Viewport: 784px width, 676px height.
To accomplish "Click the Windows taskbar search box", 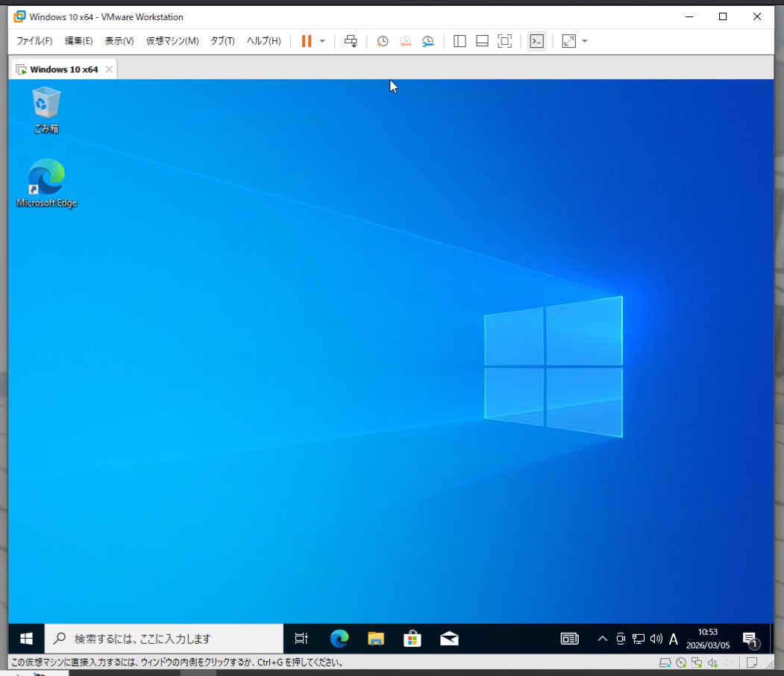I will tap(164, 639).
